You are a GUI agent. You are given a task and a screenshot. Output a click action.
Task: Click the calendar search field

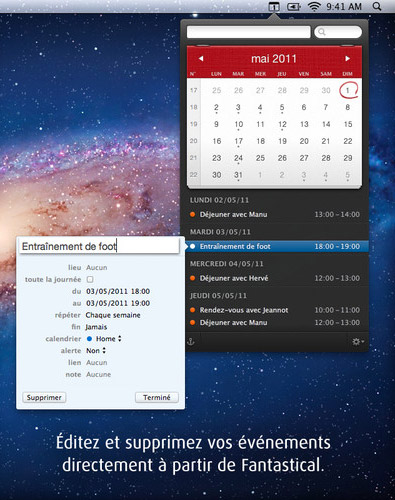(338, 32)
